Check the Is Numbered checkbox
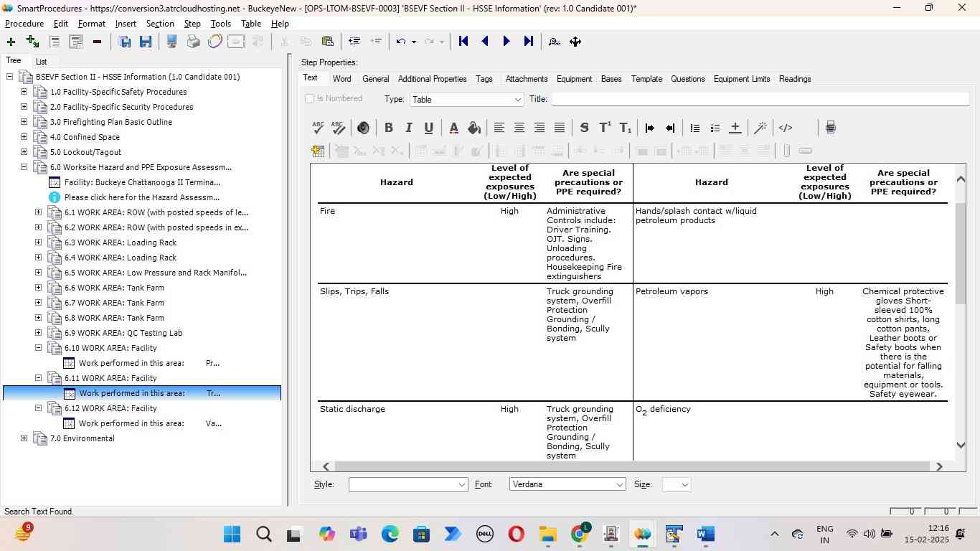Screen dimensions: 980x551 point(310,99)
